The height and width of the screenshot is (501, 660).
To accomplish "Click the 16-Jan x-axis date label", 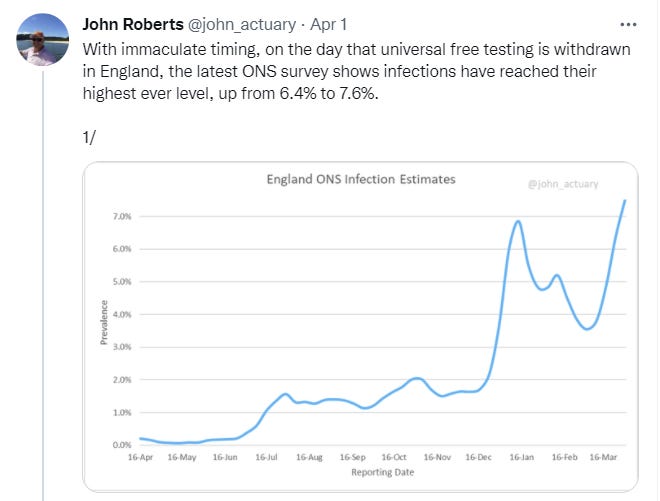I will tap(523, 456).
